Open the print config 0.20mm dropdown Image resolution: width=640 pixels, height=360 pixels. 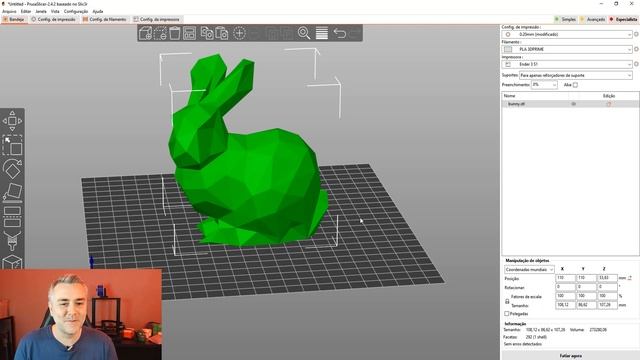567,34
